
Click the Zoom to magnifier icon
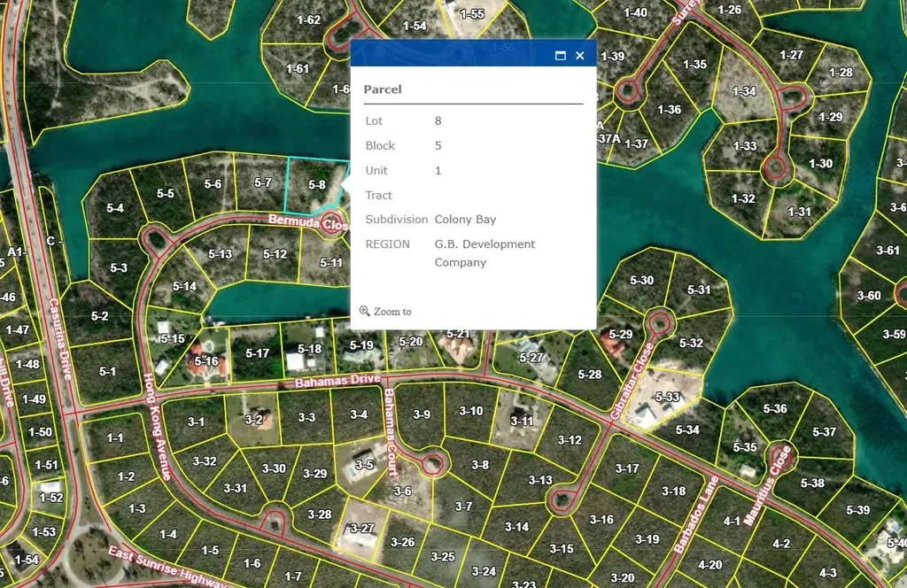click(x=364, y=311)
